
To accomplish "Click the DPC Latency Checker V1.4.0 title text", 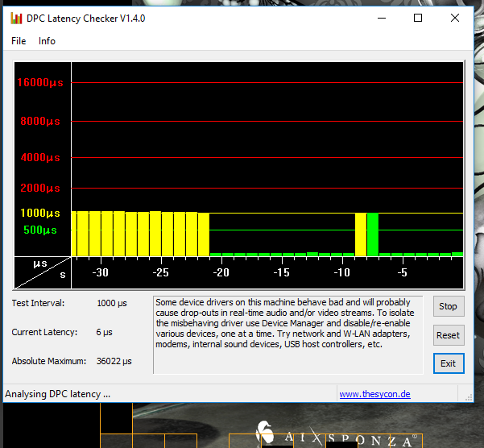I will click(x=86, y=19).
